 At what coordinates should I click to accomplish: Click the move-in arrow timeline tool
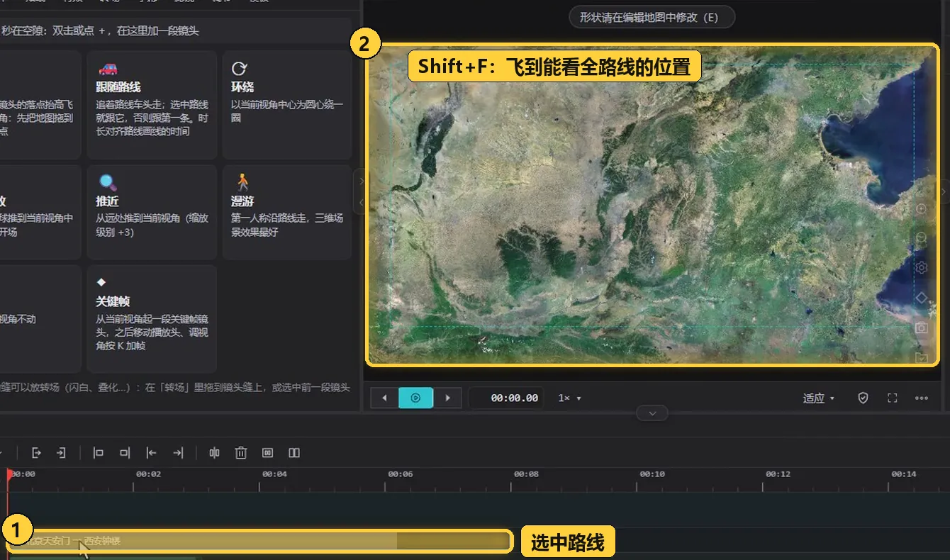click(62, 453)
